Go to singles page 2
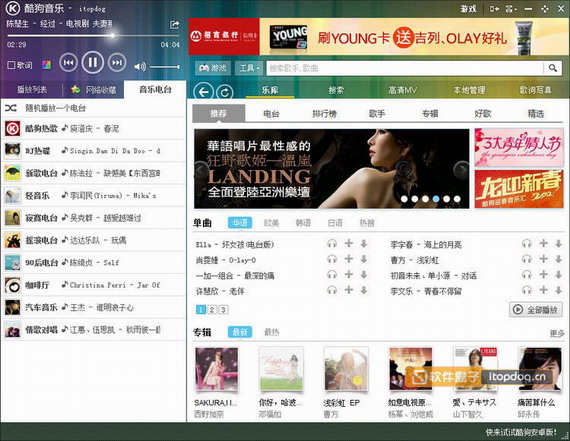570x441 pixels. (x=212, y=310)
